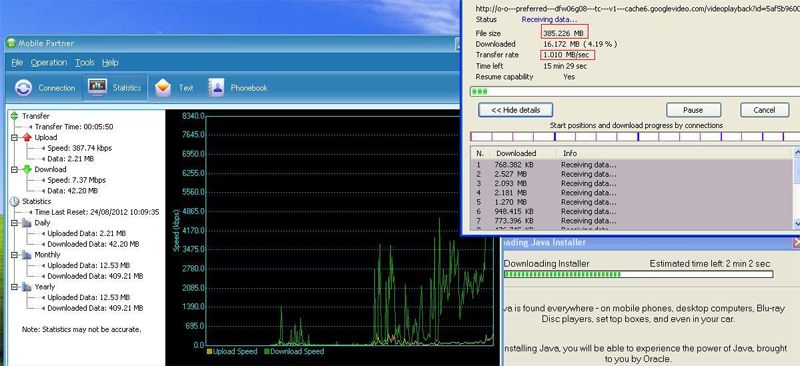Select the Transfer tree label
The image size is (800, 366).
point(36,116)
